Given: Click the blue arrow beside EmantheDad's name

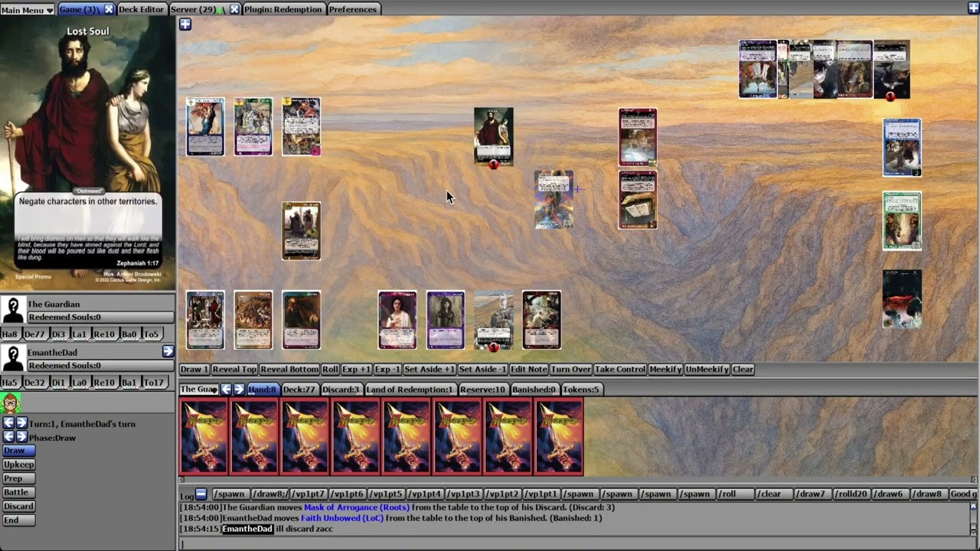Looking at the screenshot, I should pyautogui.click(x=168, y=351).
